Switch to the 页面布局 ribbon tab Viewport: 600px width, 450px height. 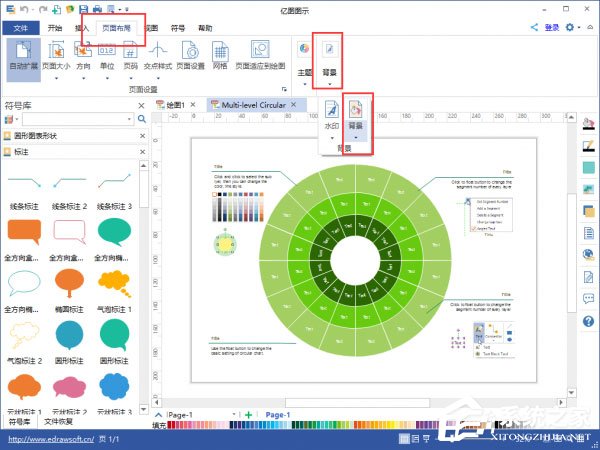[x=116, y=28]
